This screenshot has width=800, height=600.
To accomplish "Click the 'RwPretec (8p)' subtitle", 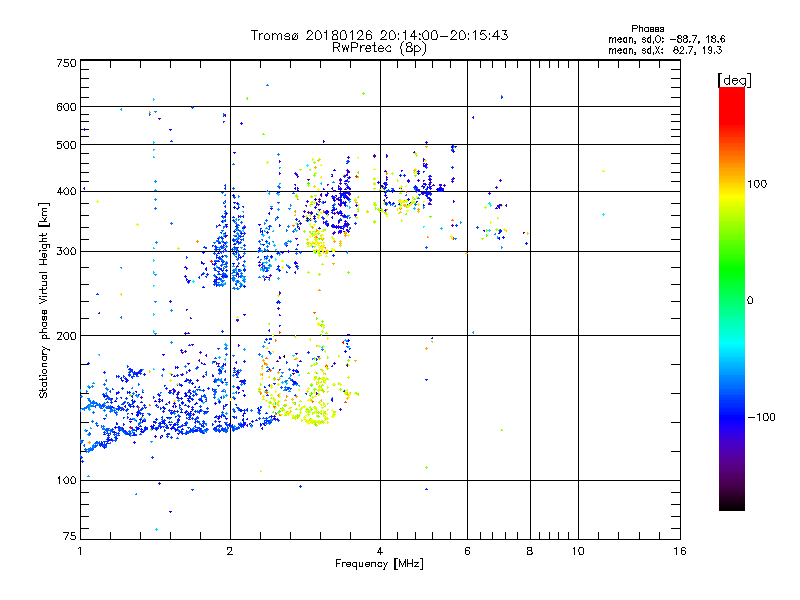I will tap(379, 48).
